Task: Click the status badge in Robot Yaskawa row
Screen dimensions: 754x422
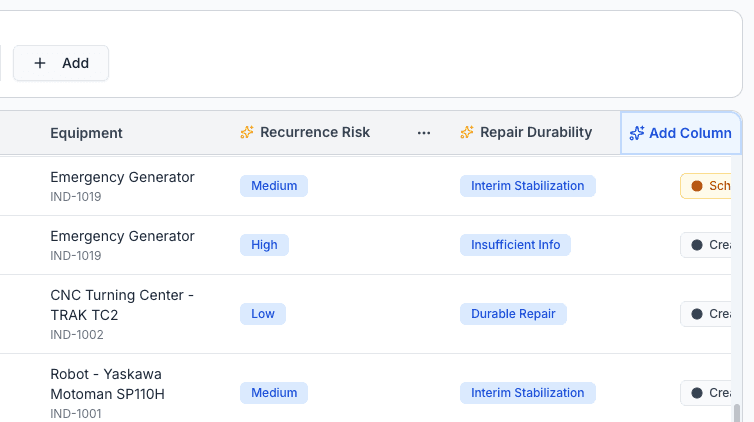Action: 706,393
